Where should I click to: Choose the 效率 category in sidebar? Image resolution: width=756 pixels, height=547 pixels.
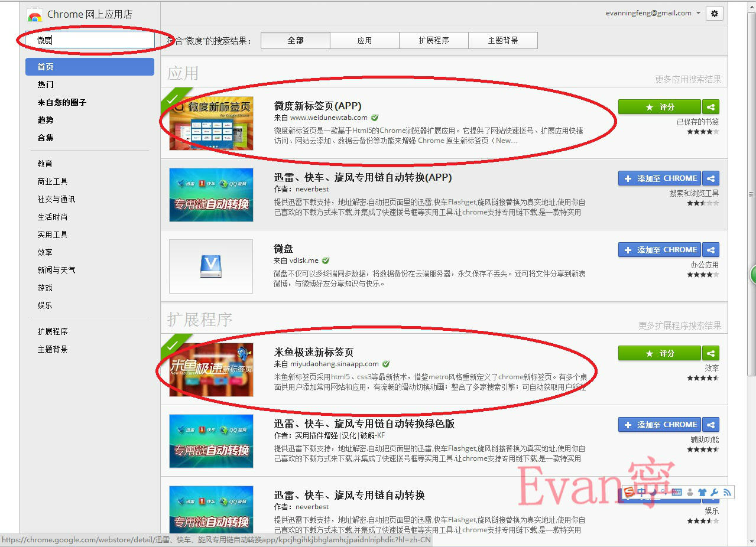pos(45,252)
